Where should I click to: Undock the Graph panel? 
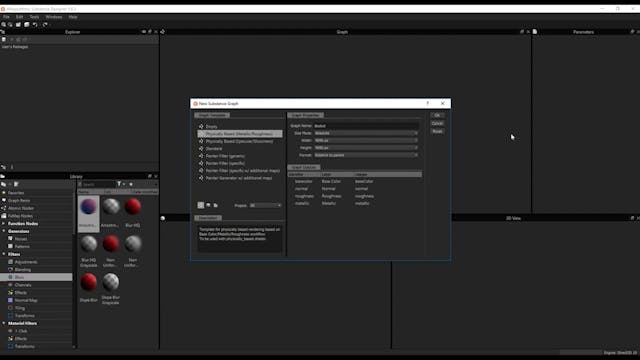(x=522, y=32)
